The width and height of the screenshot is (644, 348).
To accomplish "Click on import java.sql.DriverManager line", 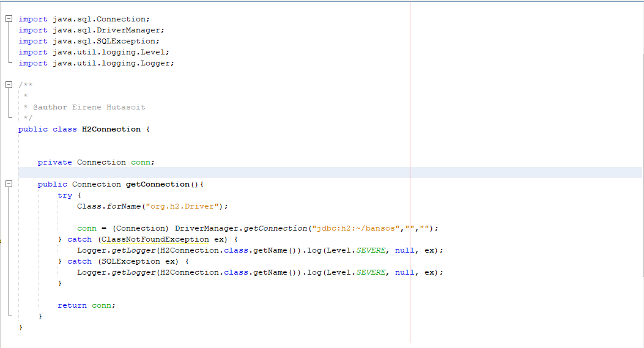I will [91, 30].
